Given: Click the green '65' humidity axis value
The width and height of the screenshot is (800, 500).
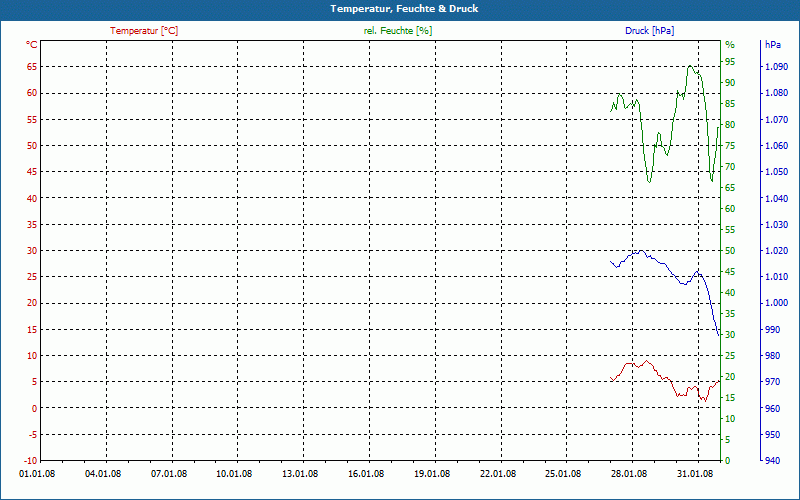Looking at the screenshot, I should [x=730, y=188].
